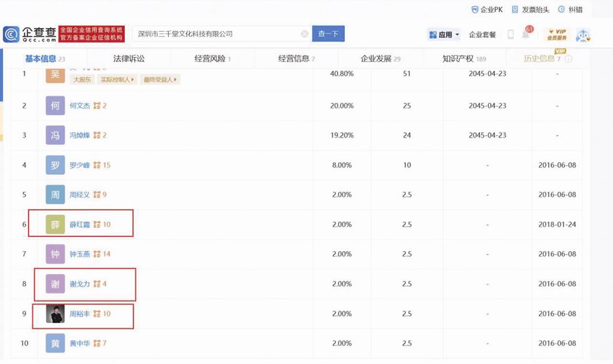This screenshot has height=364, width=613.
Task: Click the mobile phone icon in header
Action: pos(511,34)
